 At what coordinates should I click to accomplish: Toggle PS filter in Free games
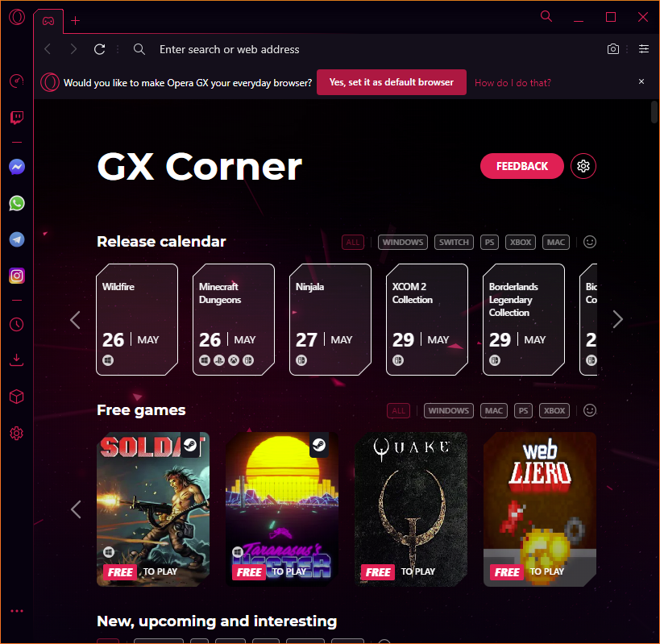tap(523, 410)
